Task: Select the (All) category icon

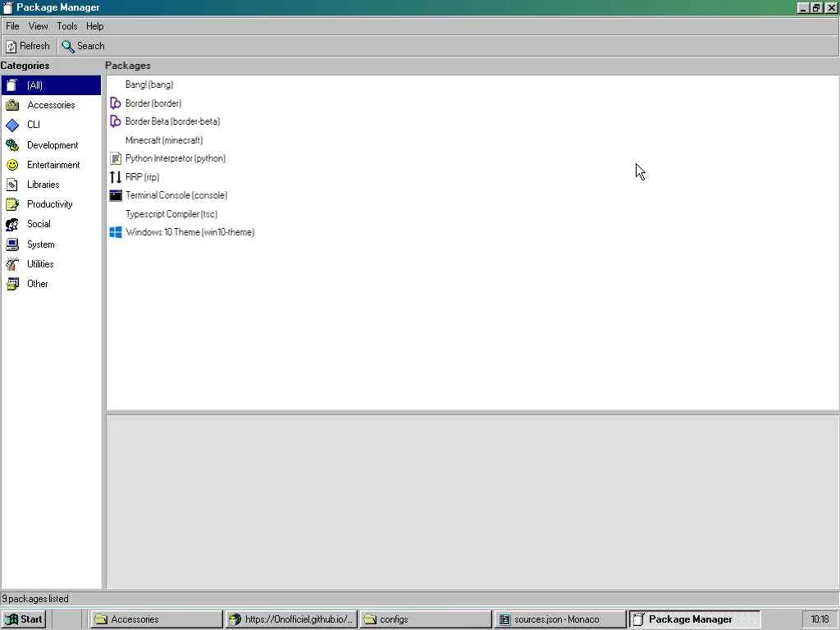Action: (x=11, y=85)
